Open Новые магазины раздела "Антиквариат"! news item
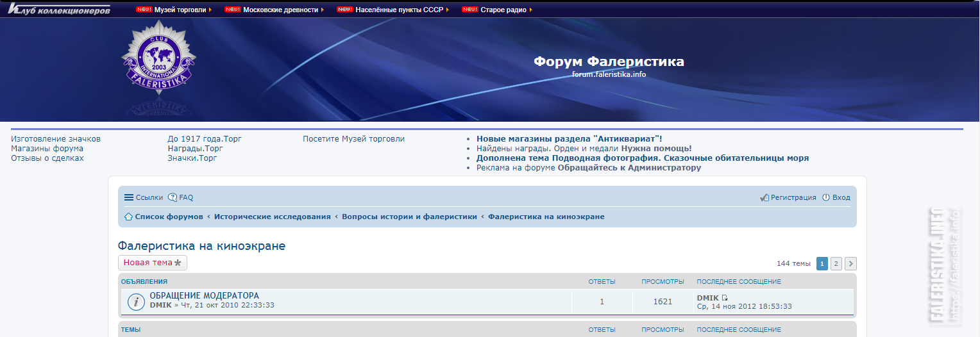980x337 pixels. pos(570,138)
